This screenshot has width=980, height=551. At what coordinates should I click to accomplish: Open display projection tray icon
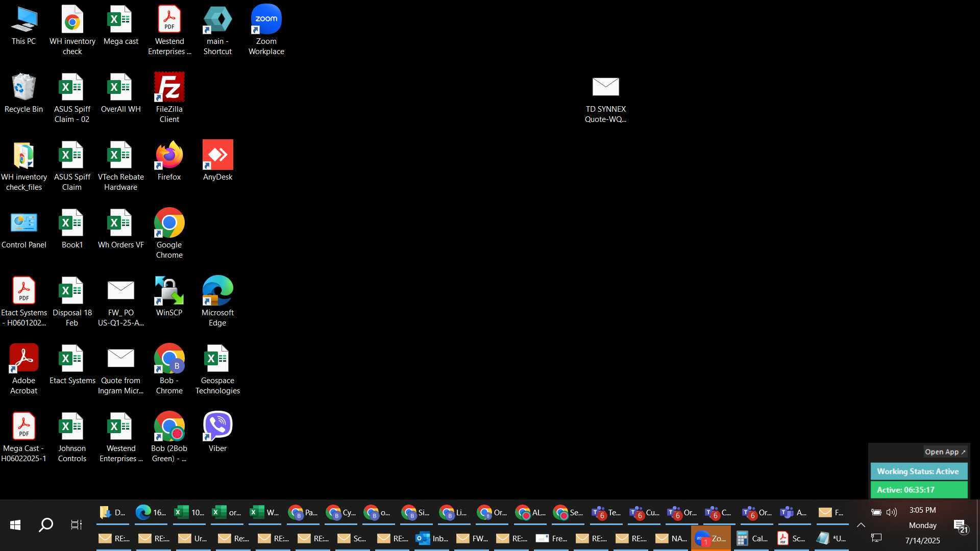point(876,538)
